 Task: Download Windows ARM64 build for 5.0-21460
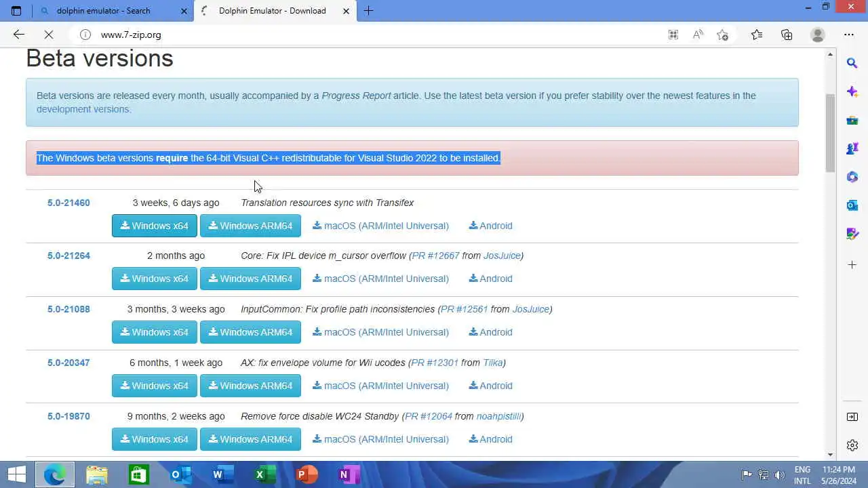click(250, 226)
